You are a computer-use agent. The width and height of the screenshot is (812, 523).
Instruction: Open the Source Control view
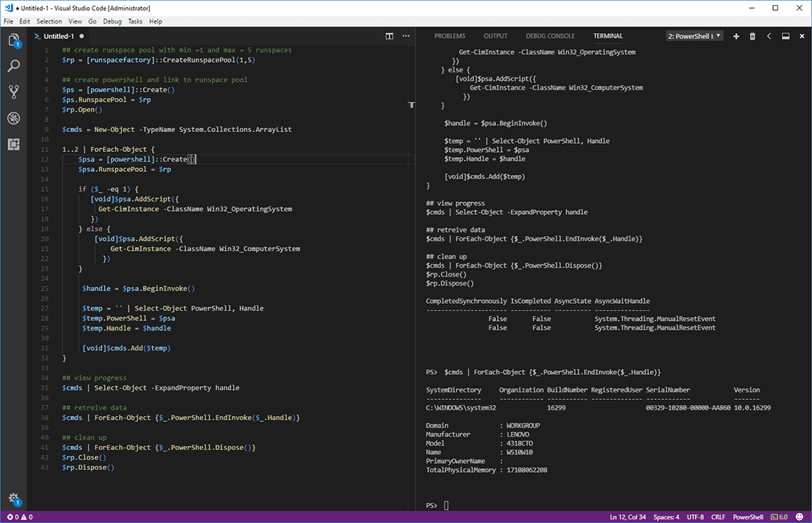tap(13, 92)
